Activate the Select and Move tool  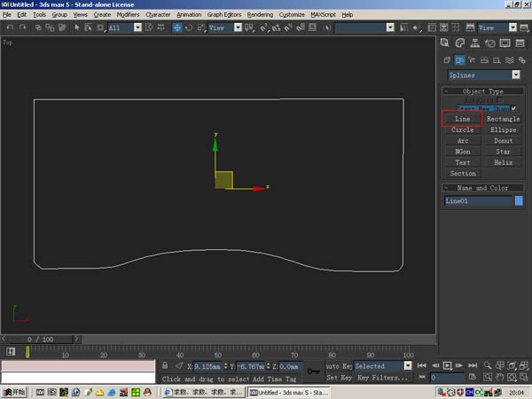coord(177,27)
